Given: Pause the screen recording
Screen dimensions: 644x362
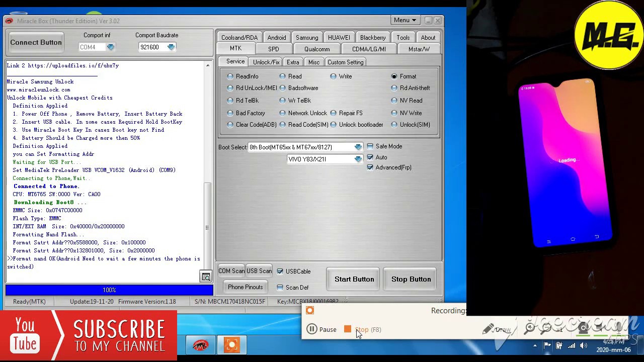Looking at the screenshot, I should 321,329.
